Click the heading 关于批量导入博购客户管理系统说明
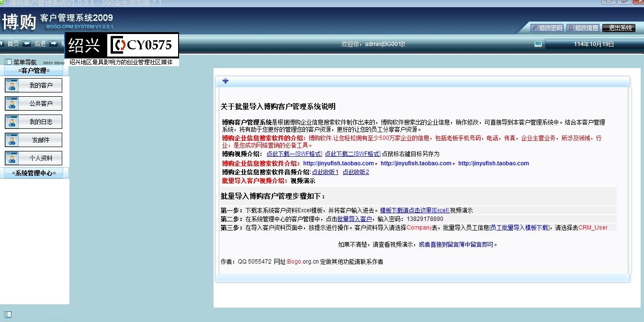The width and height of the screenshot is (644, 322). (278, 106)
